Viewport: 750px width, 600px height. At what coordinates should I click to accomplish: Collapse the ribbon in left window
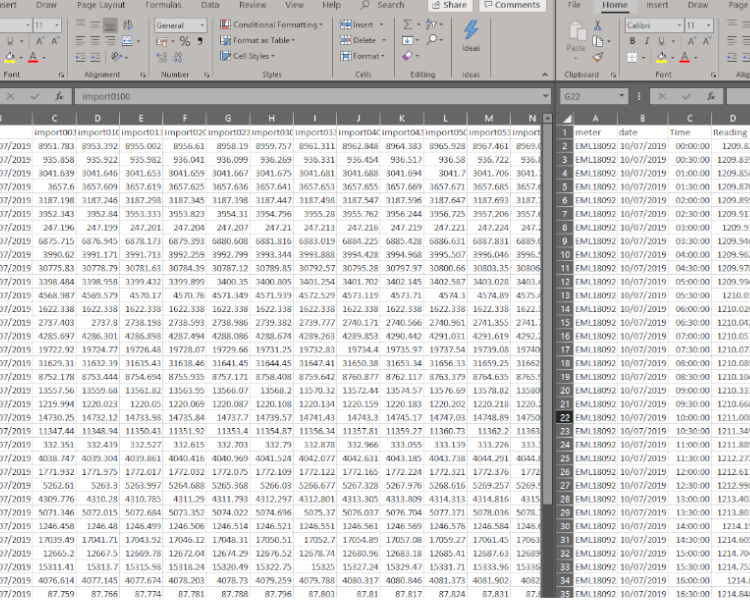click(545, 75)
